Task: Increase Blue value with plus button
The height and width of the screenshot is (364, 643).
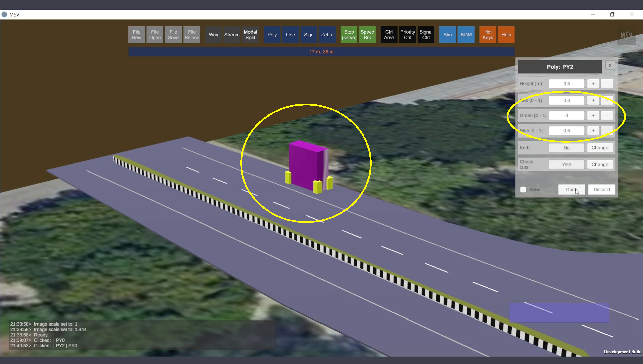Action: point(593,131)
